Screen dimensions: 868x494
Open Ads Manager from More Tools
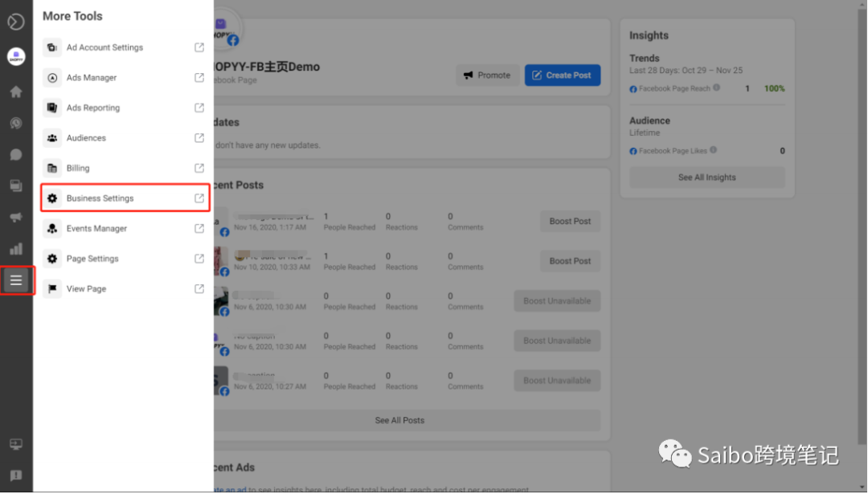point(125,77)
